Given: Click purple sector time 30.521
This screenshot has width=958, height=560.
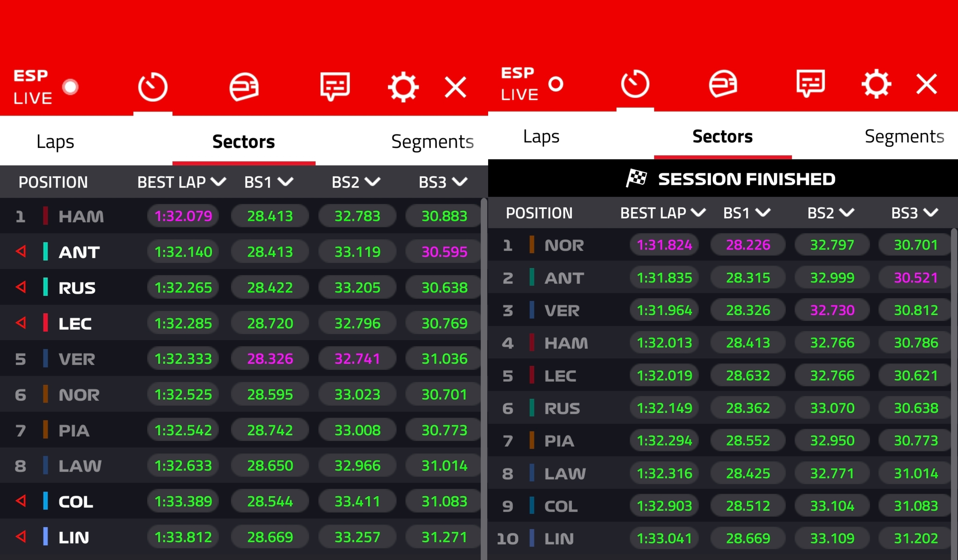Looking at the screenshot, I should tap(916, 277).
